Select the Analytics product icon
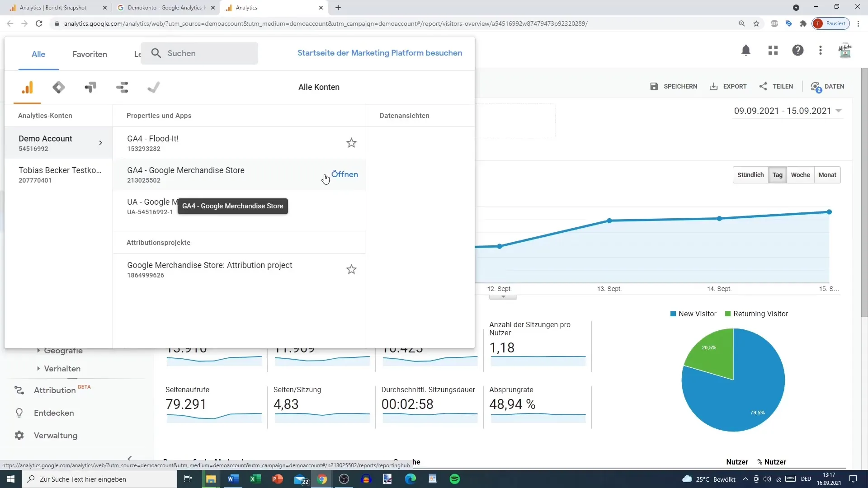Image resolution: width=868 pixels, height=488 pixels. [x=27, y=87]
